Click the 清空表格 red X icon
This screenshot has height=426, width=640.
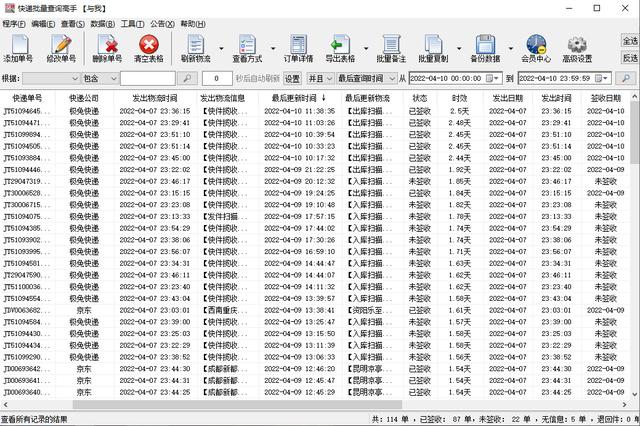(149, 48)
